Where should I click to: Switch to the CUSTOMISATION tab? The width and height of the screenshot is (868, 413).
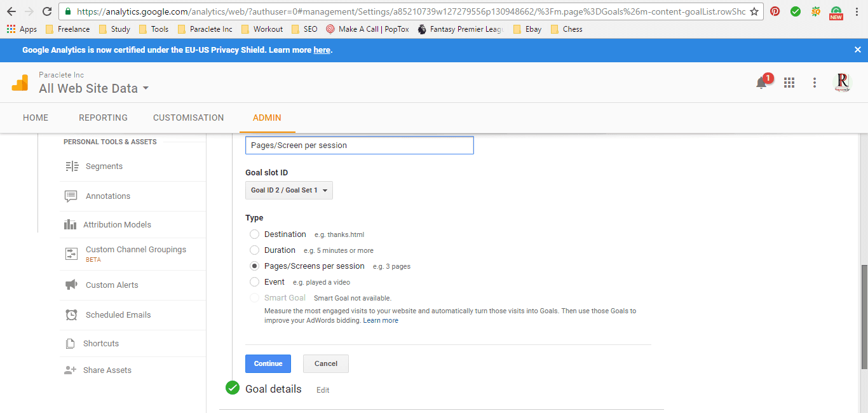[189, 118]
